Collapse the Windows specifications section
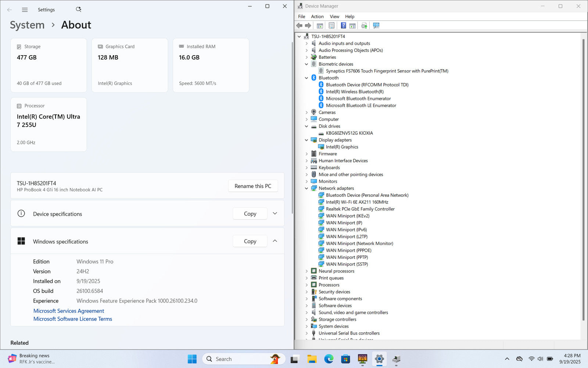 click(x=275, y=241)
